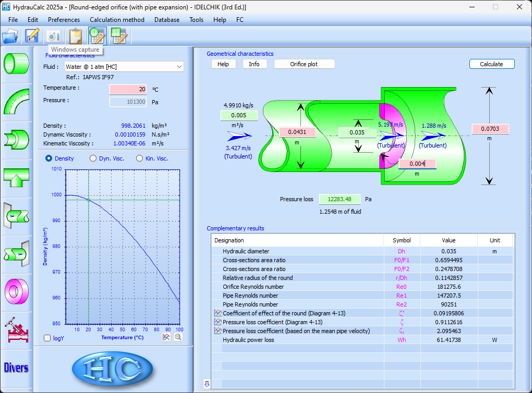Select the Dyn. Visc. radio button
The width and height of the screenshot is (532, 393).
tap(93, 158)
